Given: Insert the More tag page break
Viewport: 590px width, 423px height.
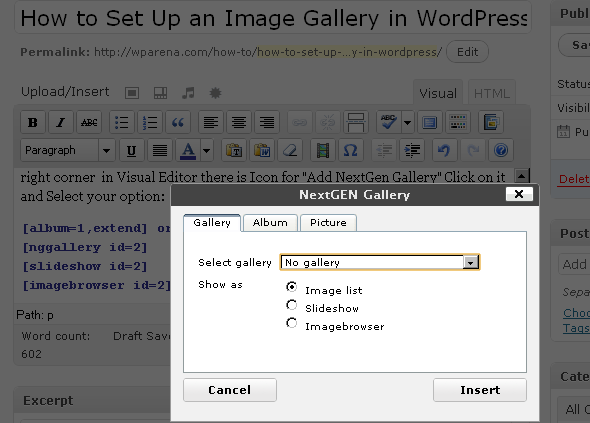Looking at the screenshot, I should click(x=356, y=122).
